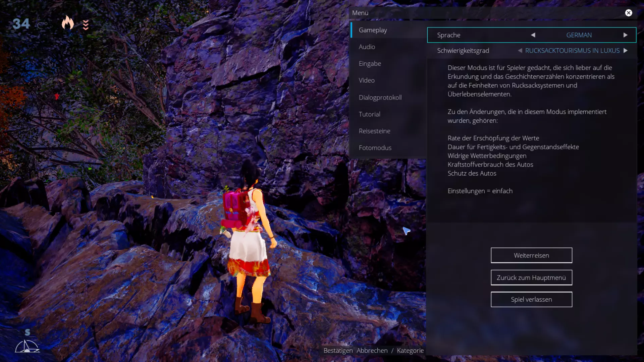Click the 'Widrige Wetterbedingungen' line
The width and height of the screenshot is (644, 362).
(487, 156)
